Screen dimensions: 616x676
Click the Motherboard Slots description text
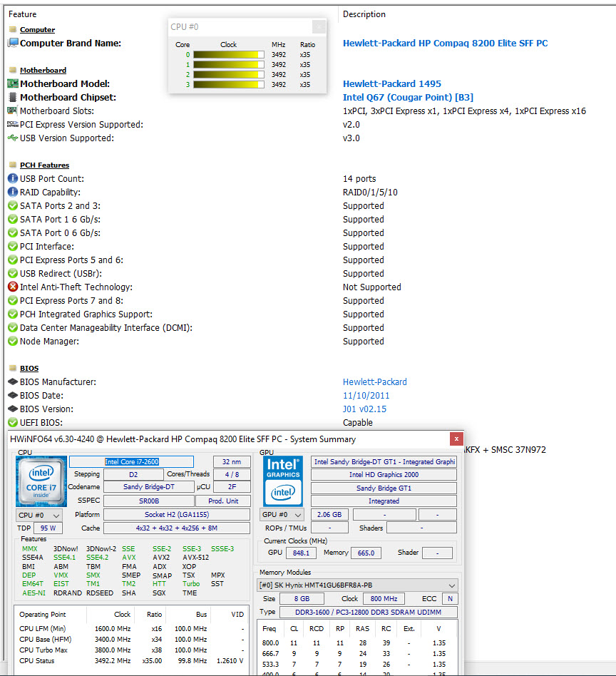pos(464,111)
